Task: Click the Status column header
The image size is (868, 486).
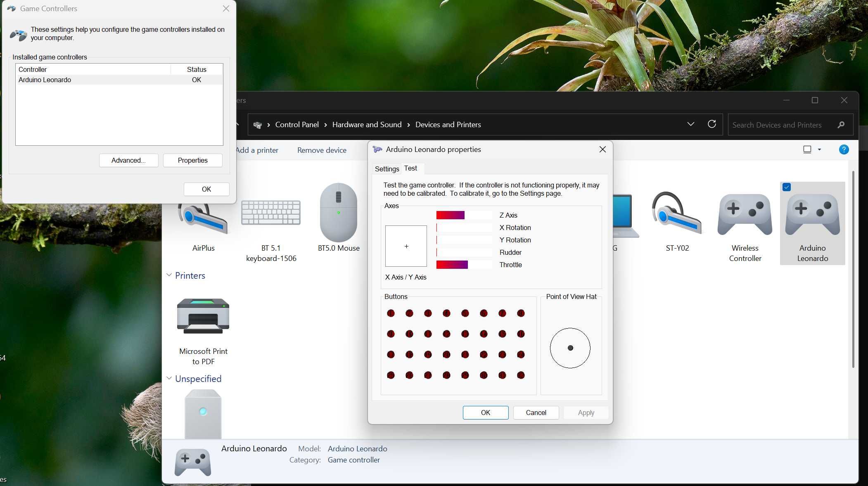Action: (x=197, y=69)
